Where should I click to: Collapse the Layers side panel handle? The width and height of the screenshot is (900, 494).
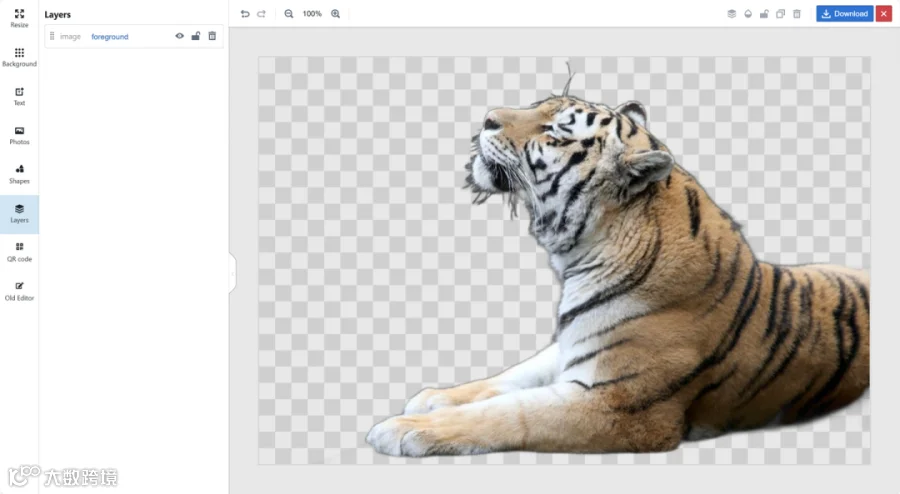[x=232, y=273]
